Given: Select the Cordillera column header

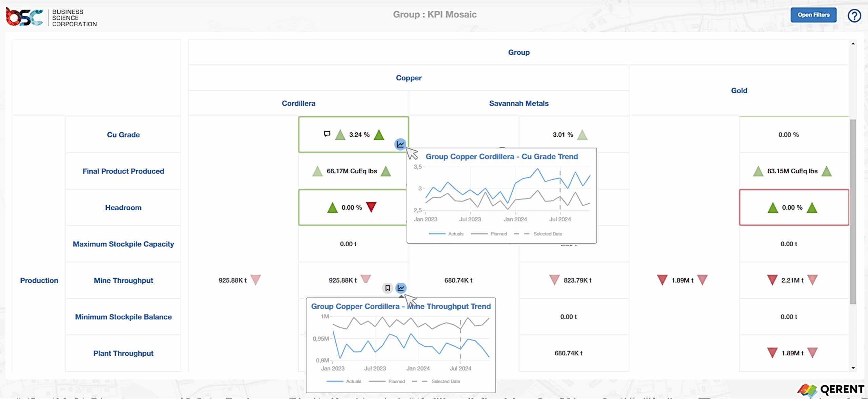Looking at the screenshot, I should click(x=298, y=103).
